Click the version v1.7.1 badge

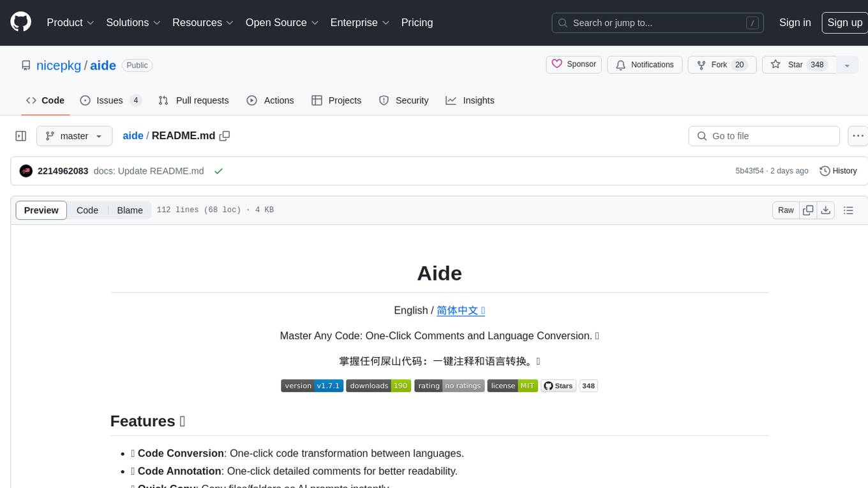pyautogui.click(x=312, y=386)
